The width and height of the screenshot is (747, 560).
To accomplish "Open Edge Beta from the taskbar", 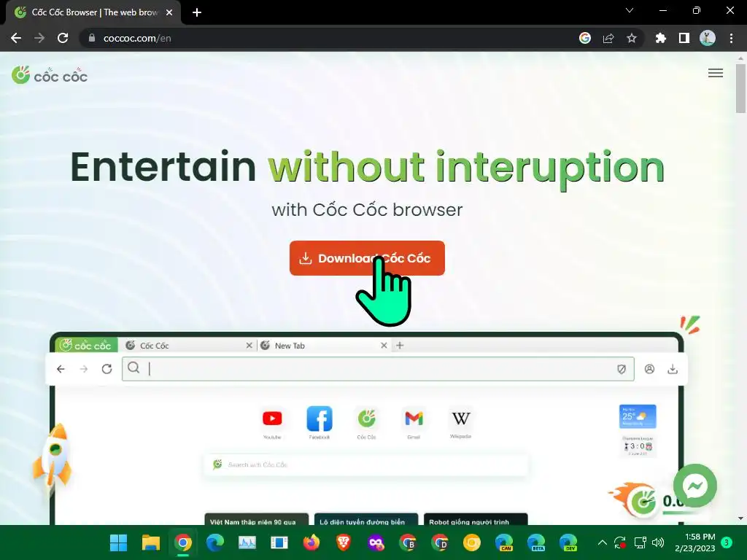I will point(536,542).
